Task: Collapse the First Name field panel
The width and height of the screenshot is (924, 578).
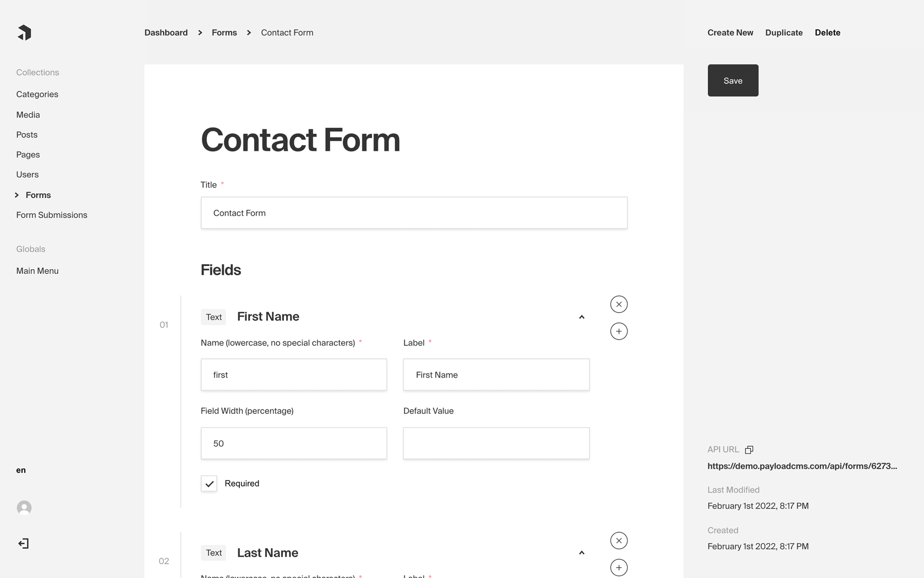Action: [581, 317]
